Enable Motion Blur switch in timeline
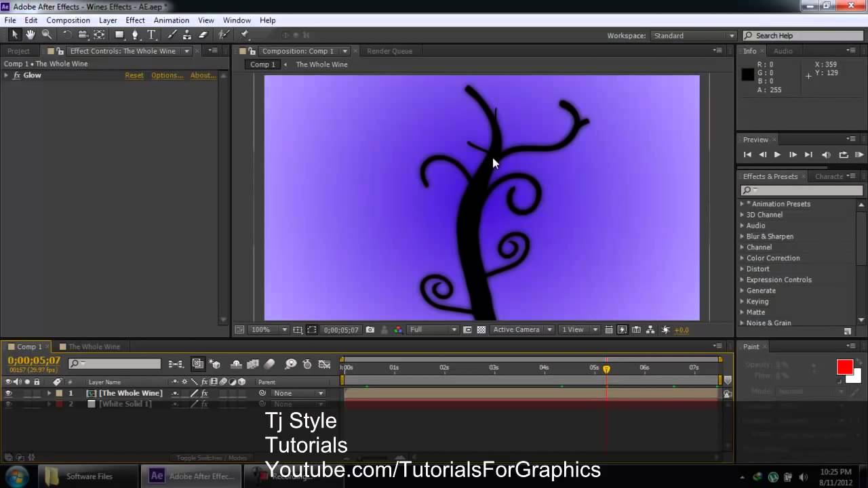868x488 pixels. (x=269, y=364)
